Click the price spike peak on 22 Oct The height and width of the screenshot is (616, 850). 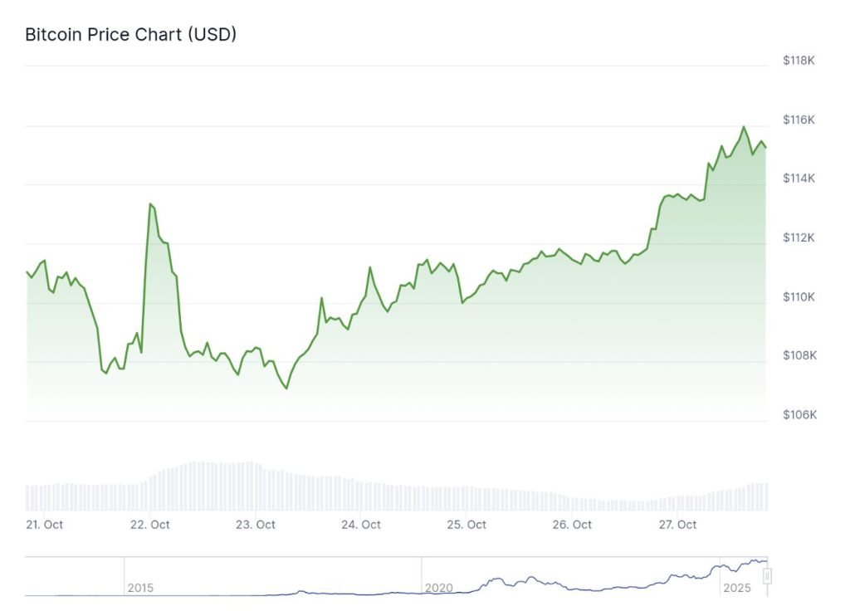tap(150, 203)
